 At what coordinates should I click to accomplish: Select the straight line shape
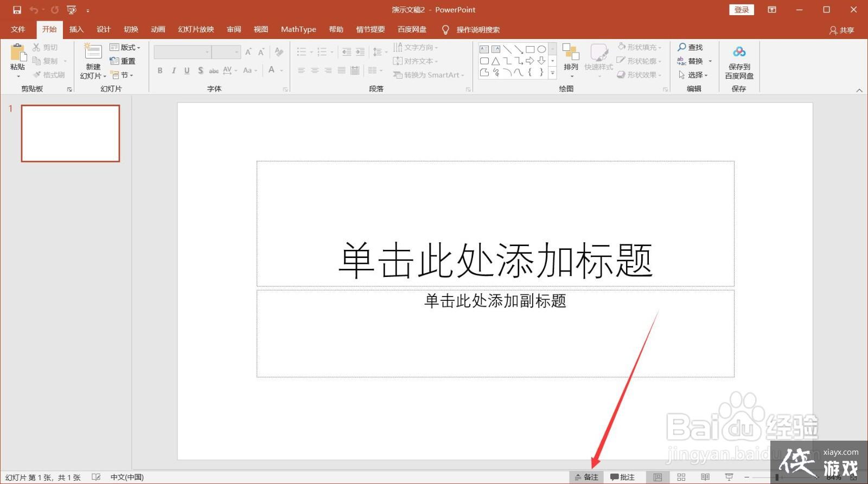pyautogui.click(x=507, y=49)
